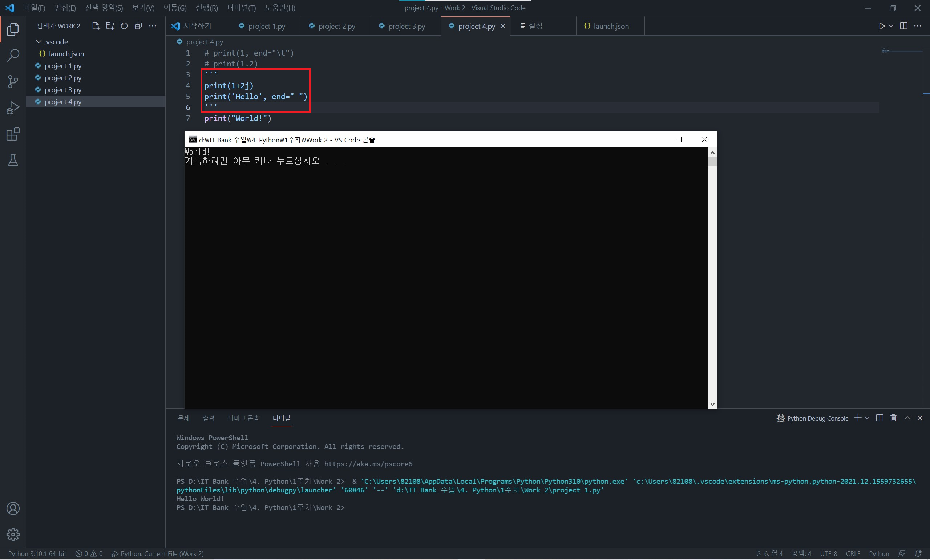Click CRLF end of line setting

[853, 553]
